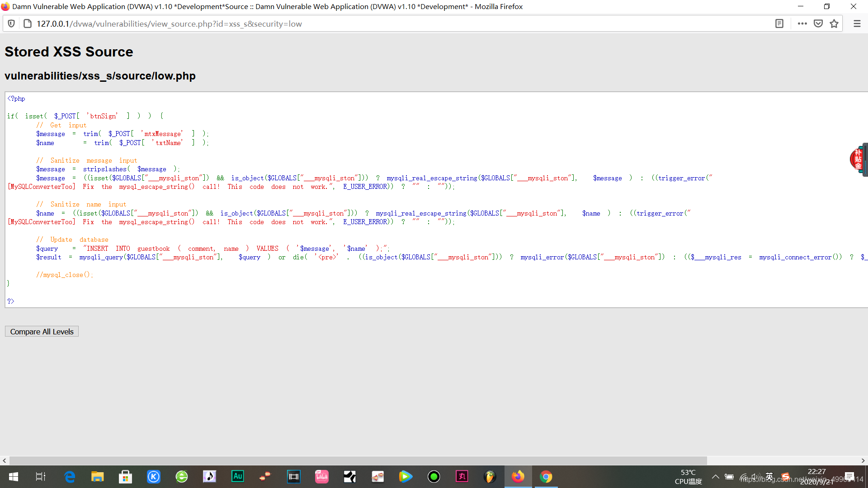Viewport: 868px width, 488px height.
Task: Open the blue K music app on taskbar
Action: 154,477
